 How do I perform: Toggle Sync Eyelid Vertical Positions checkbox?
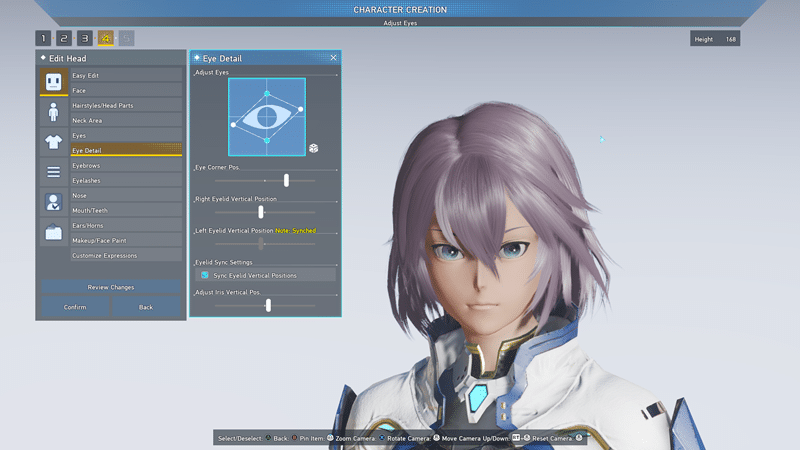205,275
